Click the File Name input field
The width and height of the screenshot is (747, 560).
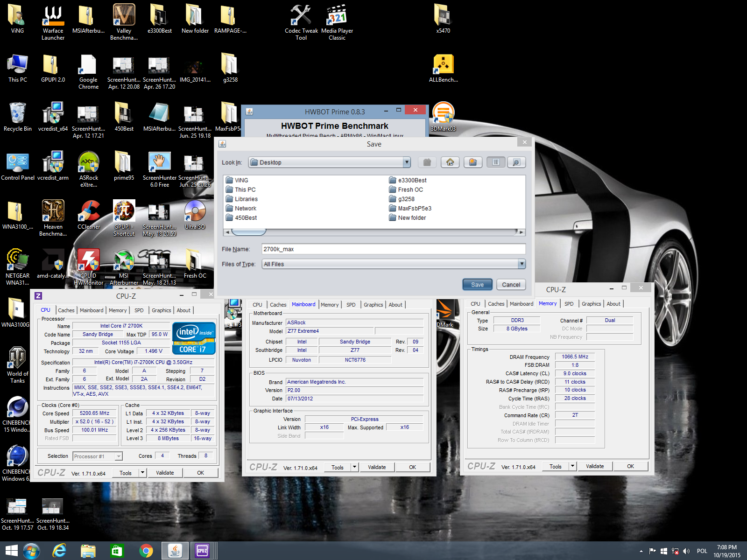(x=394, y=249)
